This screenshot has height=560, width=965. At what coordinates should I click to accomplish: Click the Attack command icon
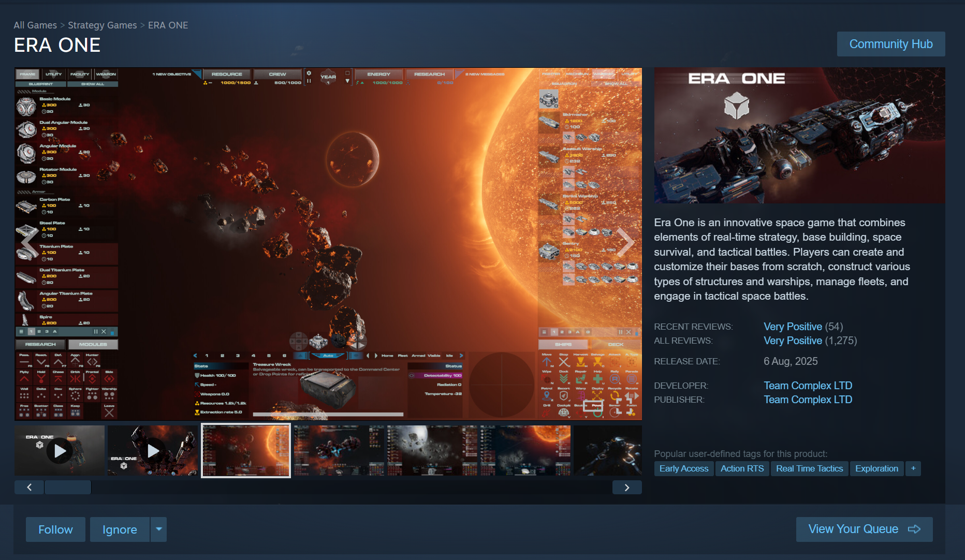click(x=615, y=361)
